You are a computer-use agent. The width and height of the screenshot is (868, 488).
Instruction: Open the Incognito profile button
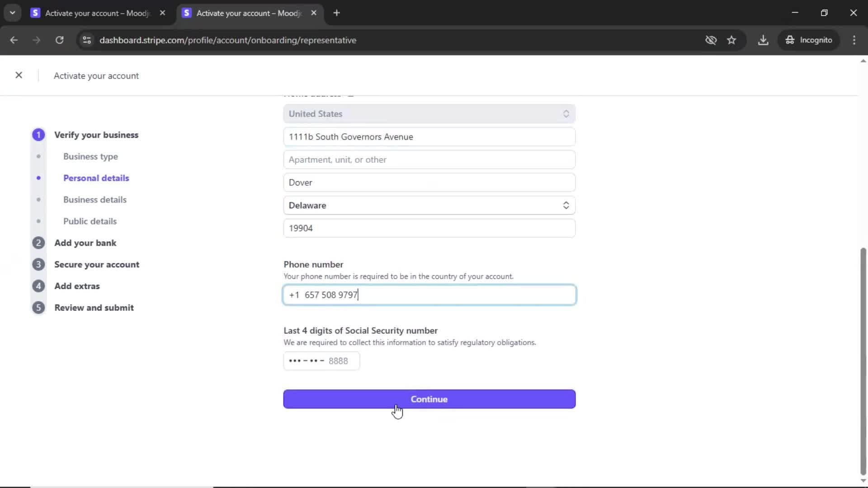(x=809, y=40)
